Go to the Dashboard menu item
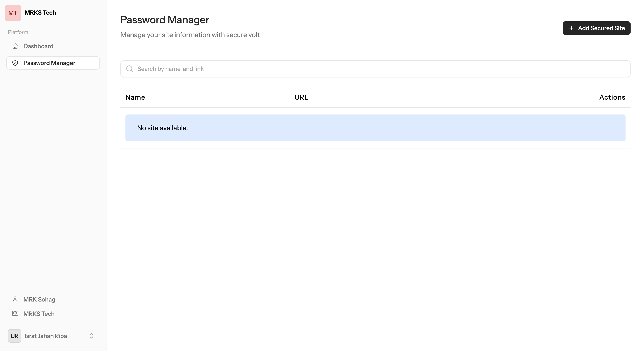 click(x=38, y=46)
